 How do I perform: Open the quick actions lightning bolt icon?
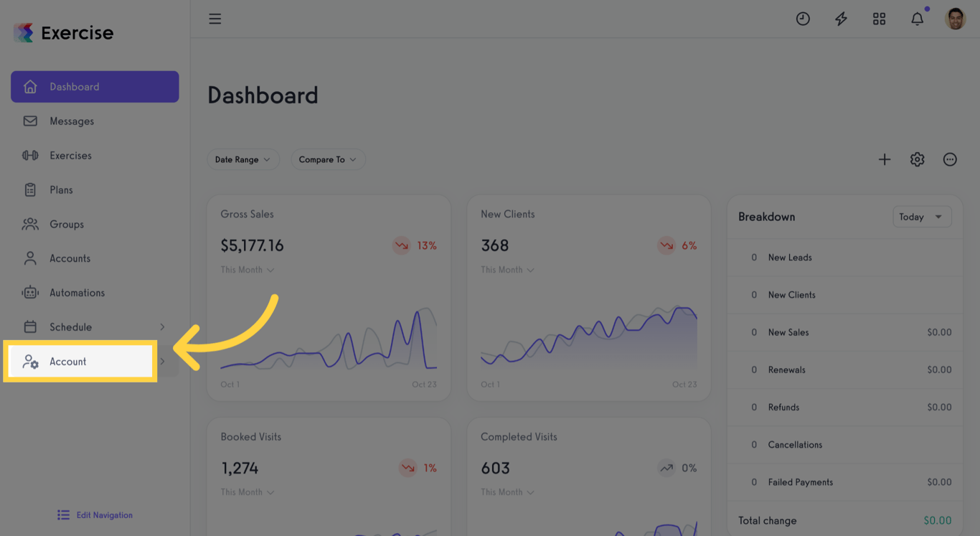tap(841, 18)
